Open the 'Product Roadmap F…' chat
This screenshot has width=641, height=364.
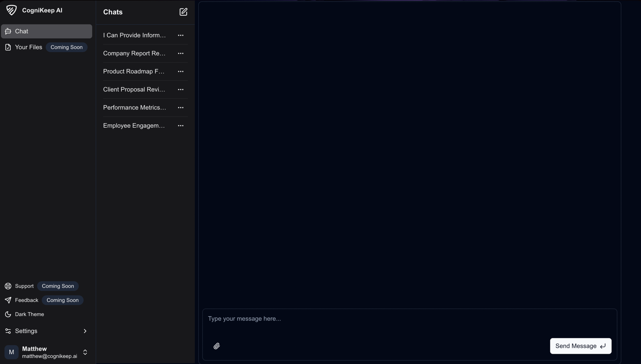(x=134, y=71)
